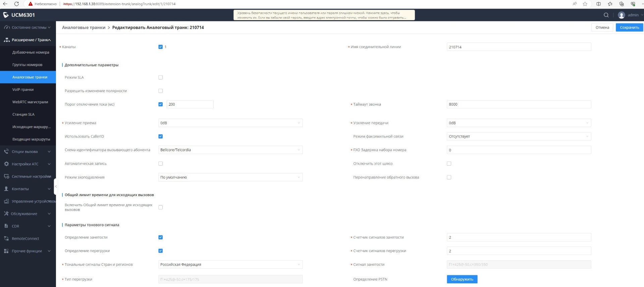Open Усиление приема dropdown
The width and height of the screenshot is (644, 287).
230,123
